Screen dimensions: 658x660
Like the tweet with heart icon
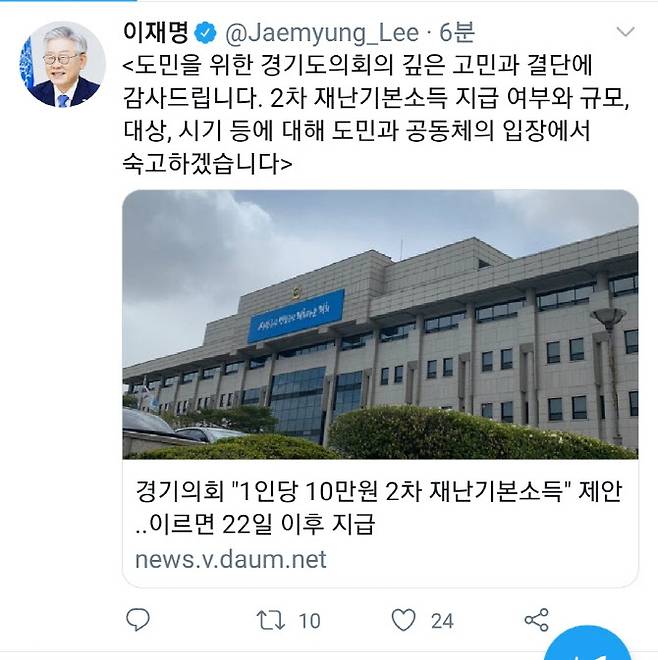(404, 620)
